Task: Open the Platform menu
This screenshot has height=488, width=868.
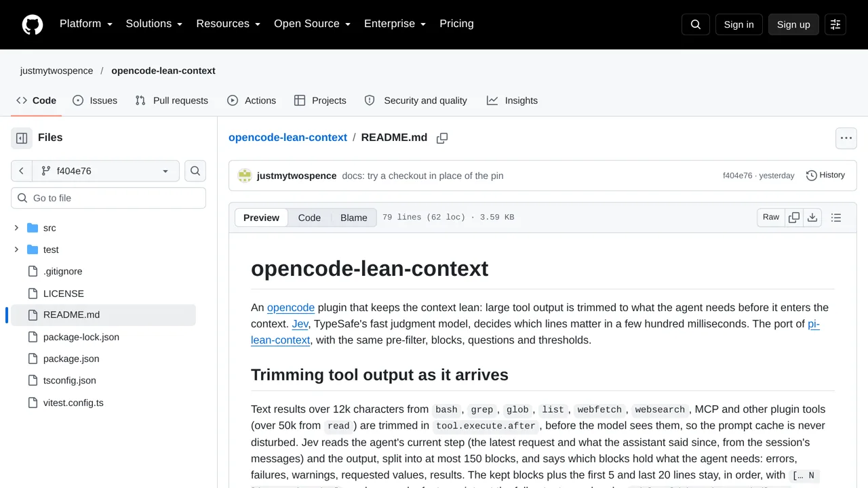Action: [85, 24]
